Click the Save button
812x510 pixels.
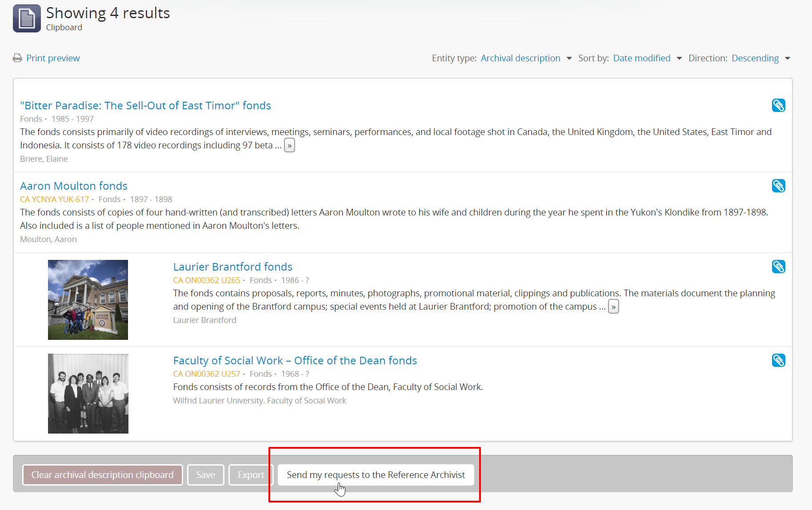[x=205, y=475]
